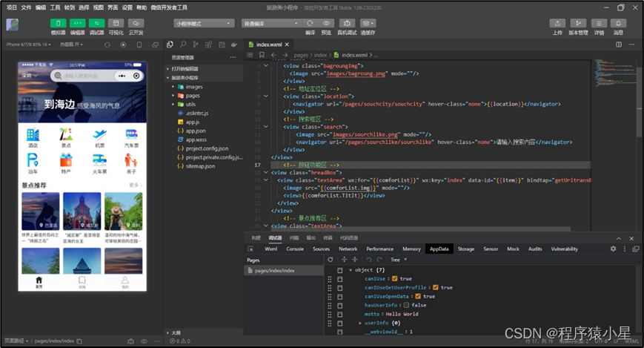Select the explorer files icon in sidebar
The height and width of the screenshot is (348, 644).
pos(170,45)
